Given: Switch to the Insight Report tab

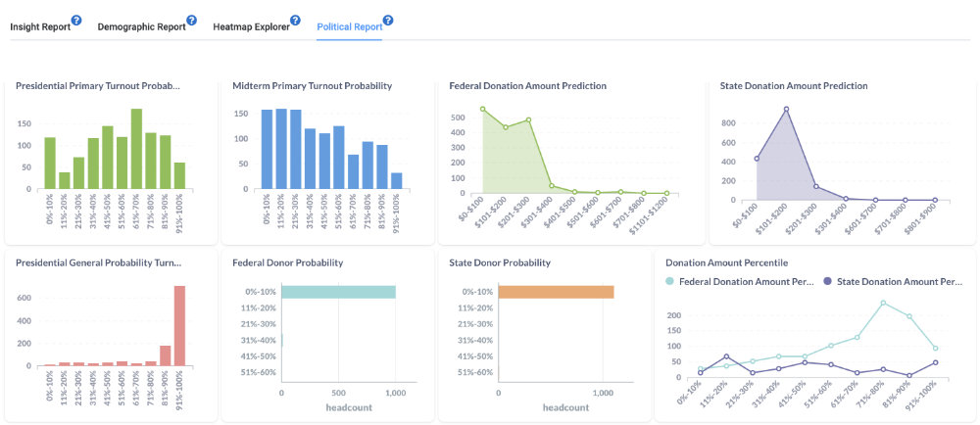Looking at the screenshot, I should click(x=39, y=26).
